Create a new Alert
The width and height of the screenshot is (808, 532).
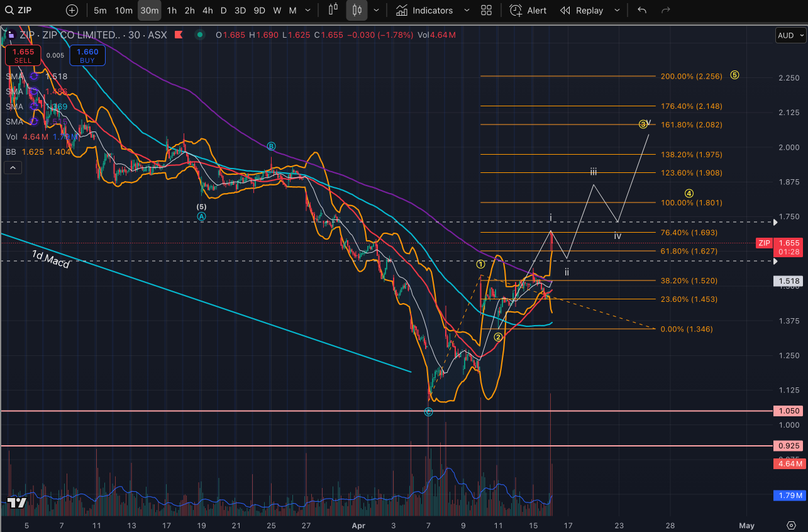coord(528,10)
